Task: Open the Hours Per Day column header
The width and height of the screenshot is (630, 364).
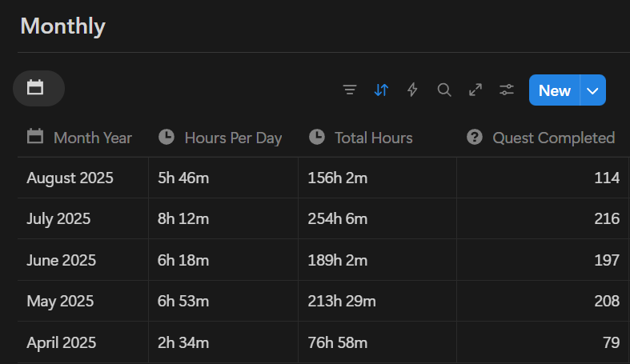Action: coord(232,138)
